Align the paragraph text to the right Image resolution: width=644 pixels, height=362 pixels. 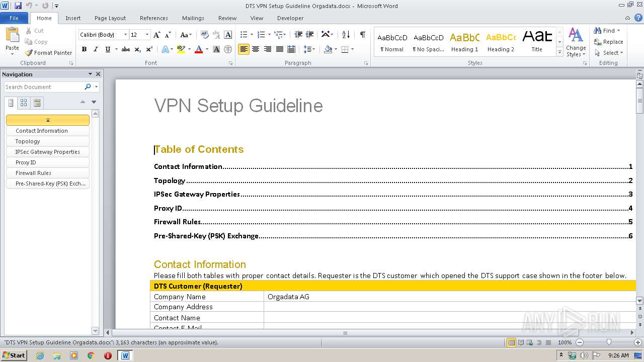click(268, 49)
